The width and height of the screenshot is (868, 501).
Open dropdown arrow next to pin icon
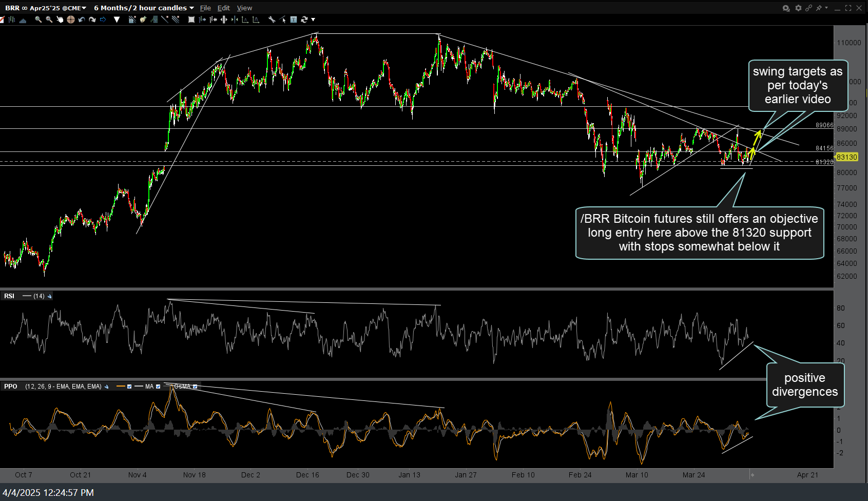[x=826, y=8]
